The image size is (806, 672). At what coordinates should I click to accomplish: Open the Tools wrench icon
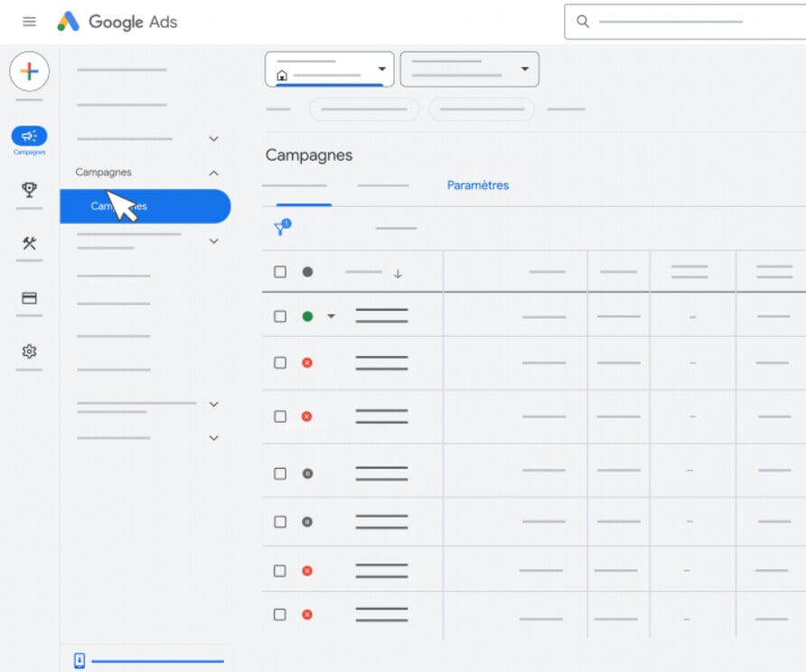coord(29,243)
